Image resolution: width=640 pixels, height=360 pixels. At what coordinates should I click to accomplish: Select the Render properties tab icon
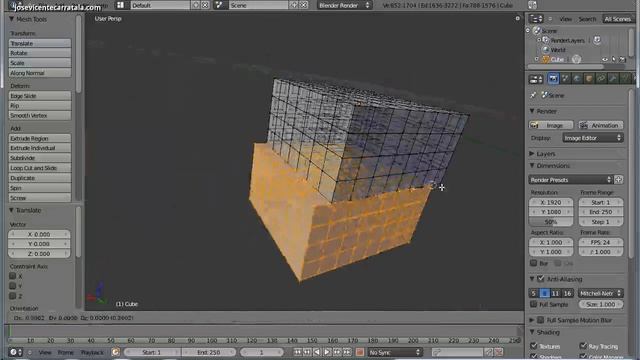coord(553,79)
